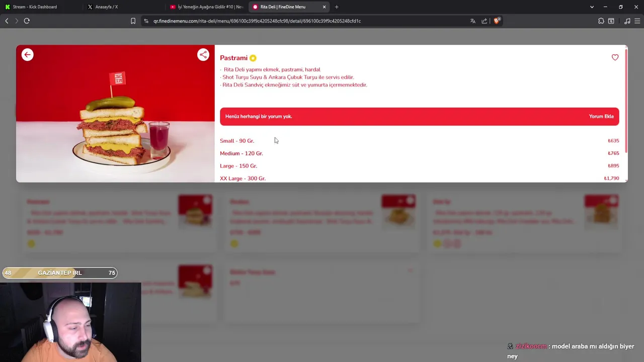Click the chat message 'model araba mı aldığın biyer ney'
The image size is (644, 362).
(x=571, y=351)
